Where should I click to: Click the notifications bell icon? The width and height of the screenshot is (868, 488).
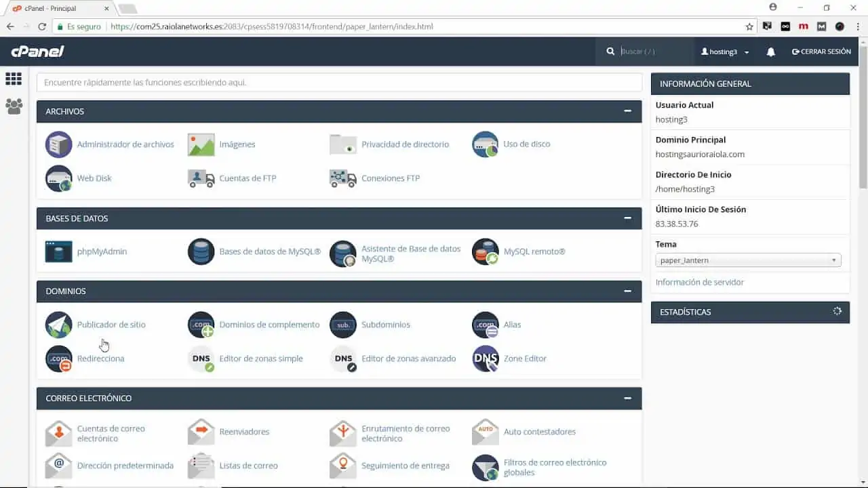pyautogui.click(x=771, y=52)
